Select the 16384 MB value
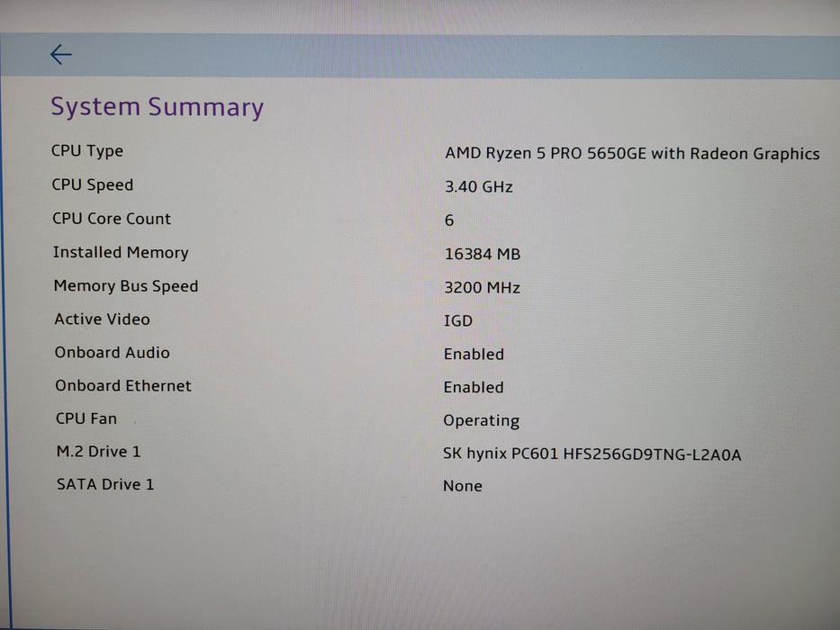Screen dimensions: 840x630 pos(483,254)
